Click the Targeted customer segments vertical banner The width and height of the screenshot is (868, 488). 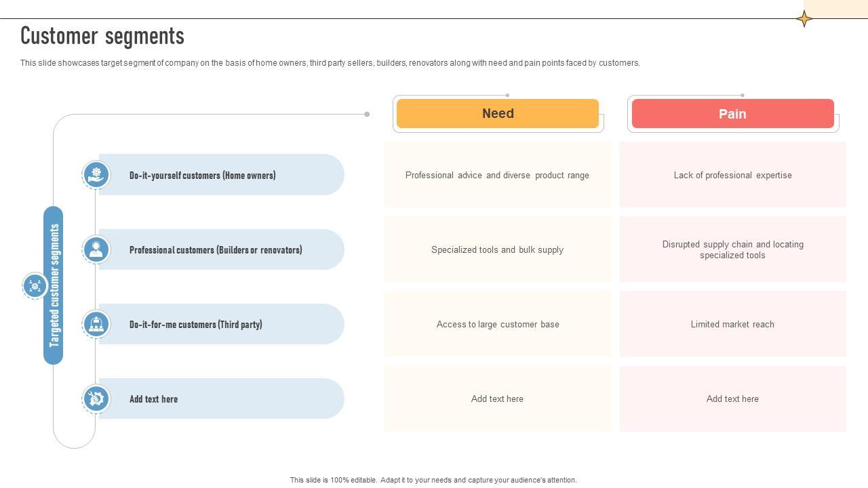coord(54,285)
